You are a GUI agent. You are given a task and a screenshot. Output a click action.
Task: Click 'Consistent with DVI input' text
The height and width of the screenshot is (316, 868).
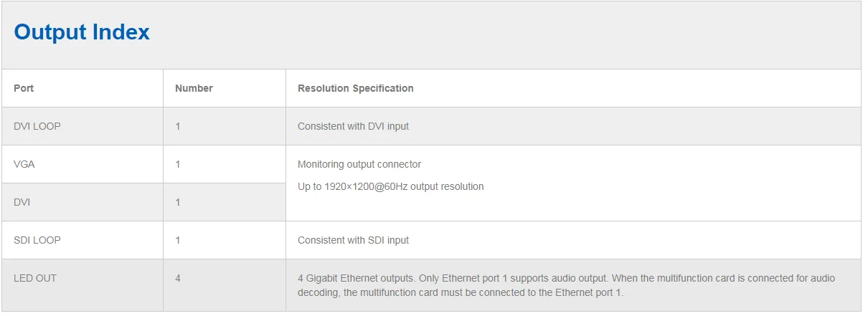[x=353, y=126]
